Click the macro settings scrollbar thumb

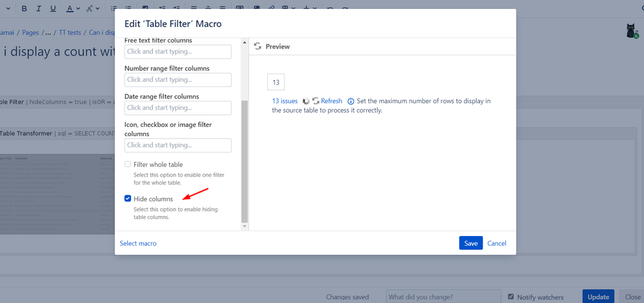tap(245, 161)
